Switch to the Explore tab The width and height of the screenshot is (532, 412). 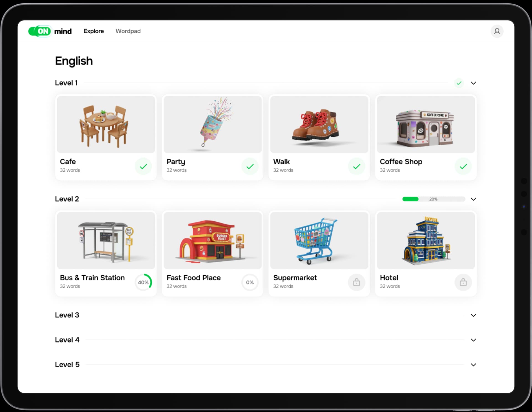(x=94, y=31)
